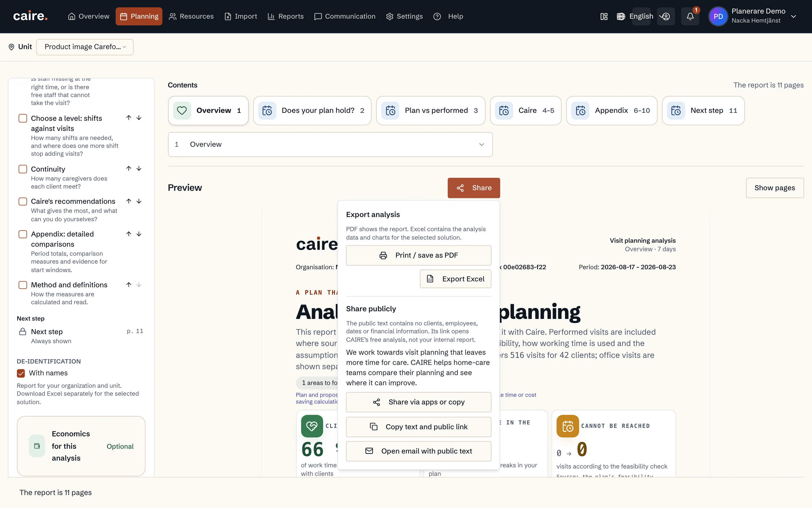Move Continuity section down with arrow
Screen dimensions: 812x508
click(x=139, y=168)
